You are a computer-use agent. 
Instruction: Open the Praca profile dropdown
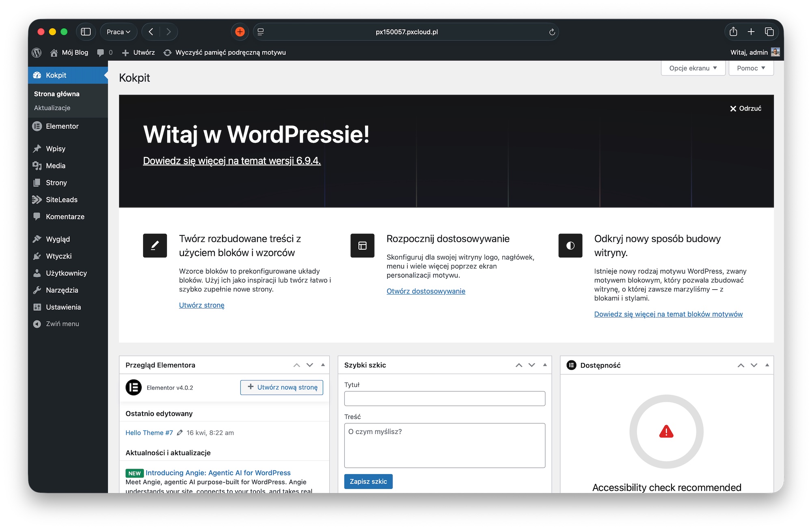click(x=118, y=32)
